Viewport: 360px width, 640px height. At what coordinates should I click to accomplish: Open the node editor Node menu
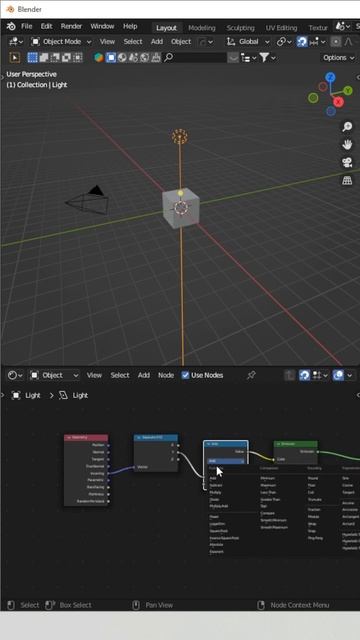(x=166, y=375)
